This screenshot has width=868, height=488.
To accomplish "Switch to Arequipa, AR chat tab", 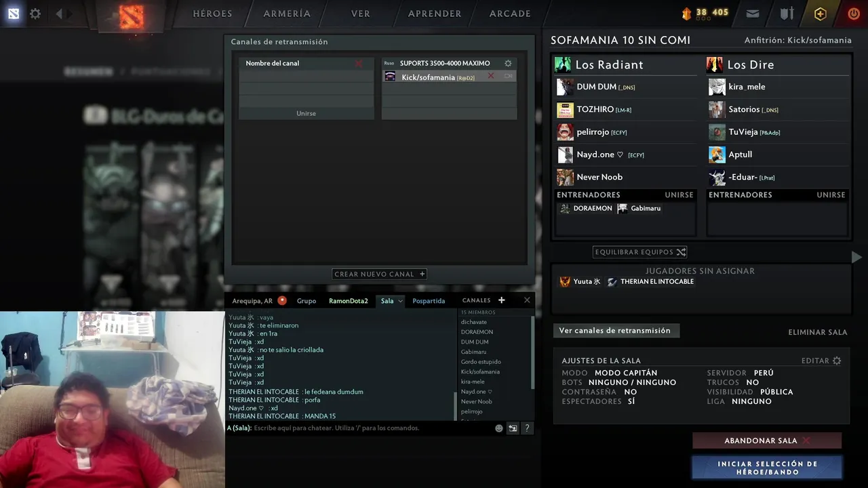I will [252, 301].
